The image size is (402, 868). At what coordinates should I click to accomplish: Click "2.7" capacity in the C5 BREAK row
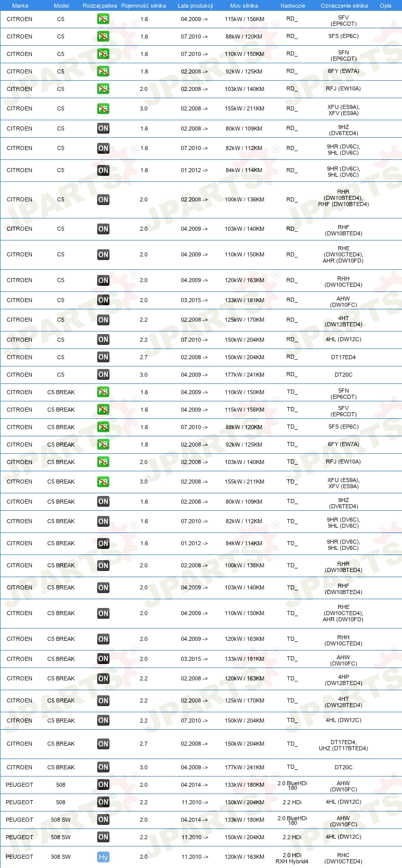click(x=143, y=744)
